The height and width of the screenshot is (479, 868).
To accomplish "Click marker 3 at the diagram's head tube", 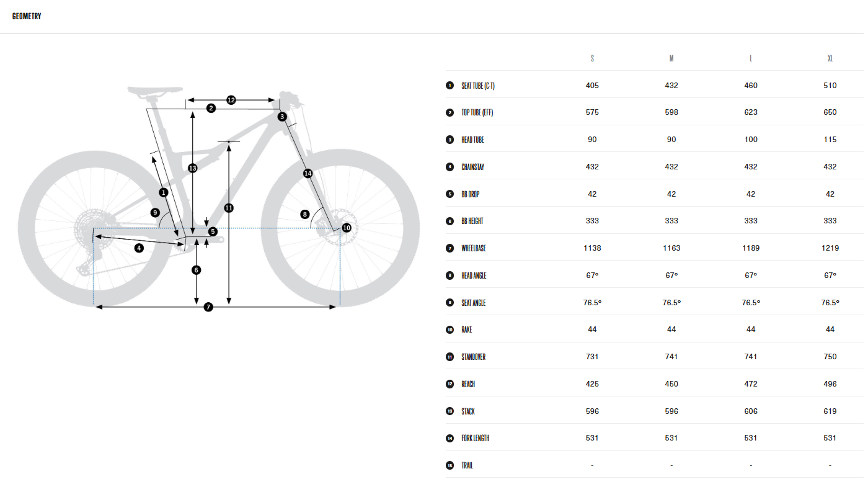I will (282, 117).
